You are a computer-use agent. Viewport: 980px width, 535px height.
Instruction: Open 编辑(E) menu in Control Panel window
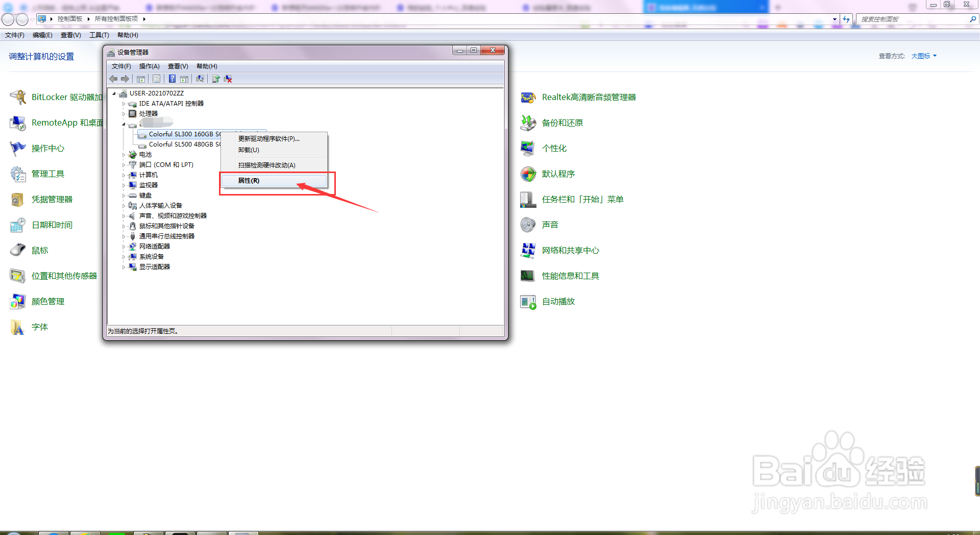click(42, 35)
